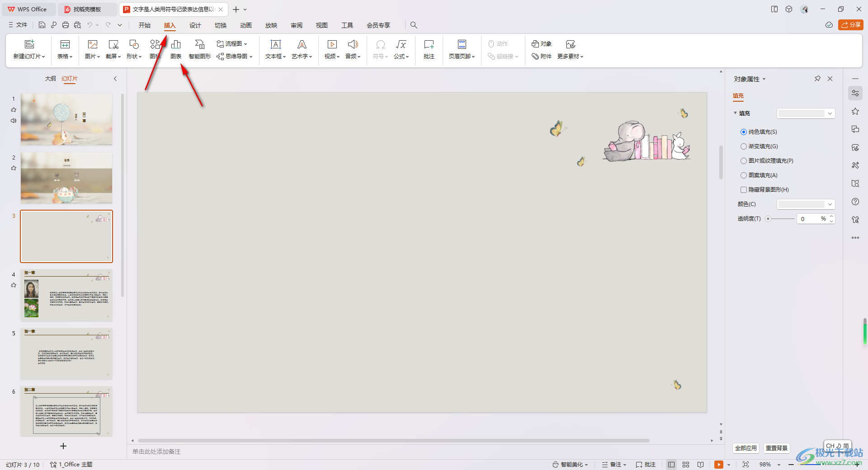Select Picture or Texture Fill (图片或纹理填充)
The image size is (868, 470).
click(744, 161)
